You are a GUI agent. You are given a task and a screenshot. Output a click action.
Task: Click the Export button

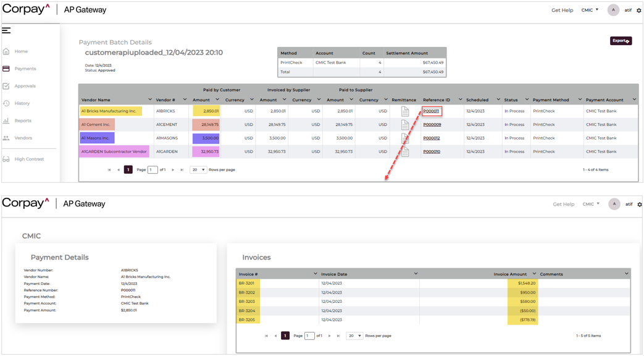[x=621, y=41]
